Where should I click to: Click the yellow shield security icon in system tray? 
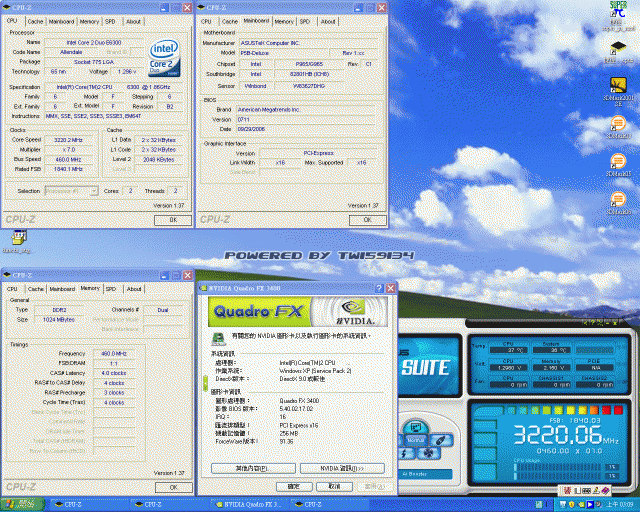point(571,505)
